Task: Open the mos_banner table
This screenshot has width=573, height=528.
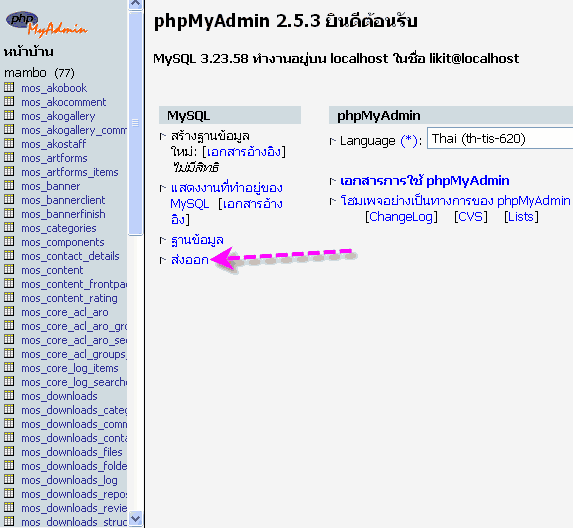Action: coord(50,186)
